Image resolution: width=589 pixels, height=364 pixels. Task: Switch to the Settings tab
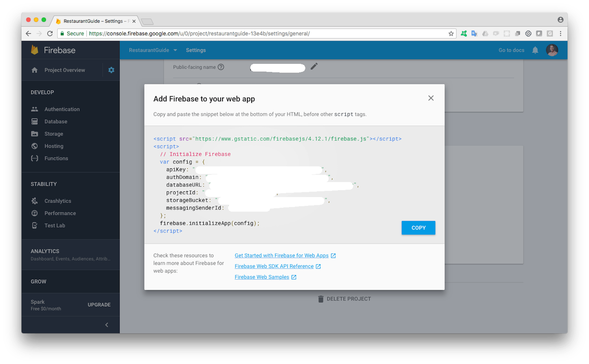point(196,50)
